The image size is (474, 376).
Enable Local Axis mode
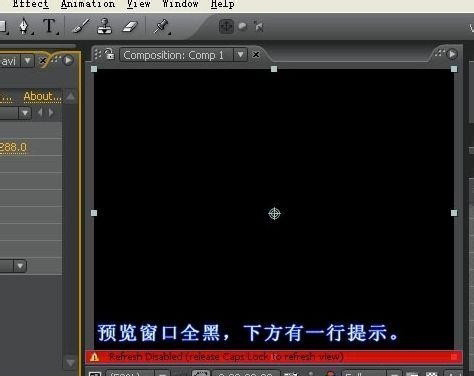226,26
